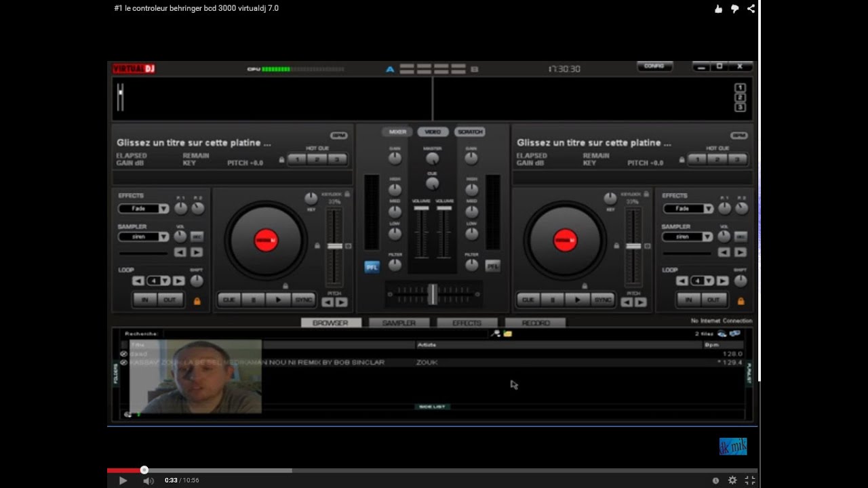
Task: Click the left deck BPM button
Action: (x=338, y=136)
